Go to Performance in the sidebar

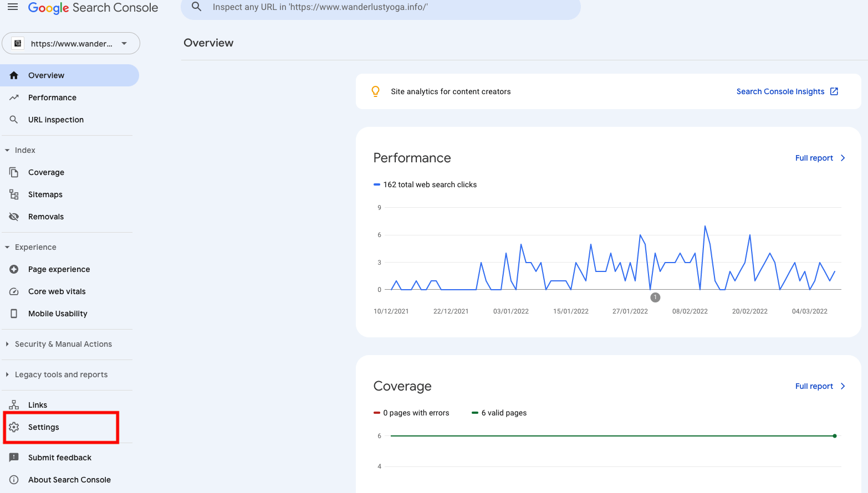(x=52, y=97)
